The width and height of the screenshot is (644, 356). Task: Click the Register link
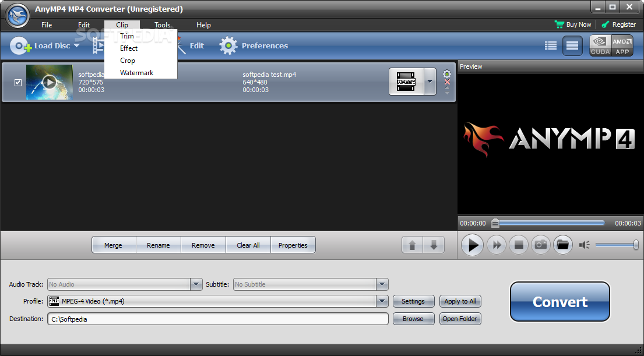618,24
